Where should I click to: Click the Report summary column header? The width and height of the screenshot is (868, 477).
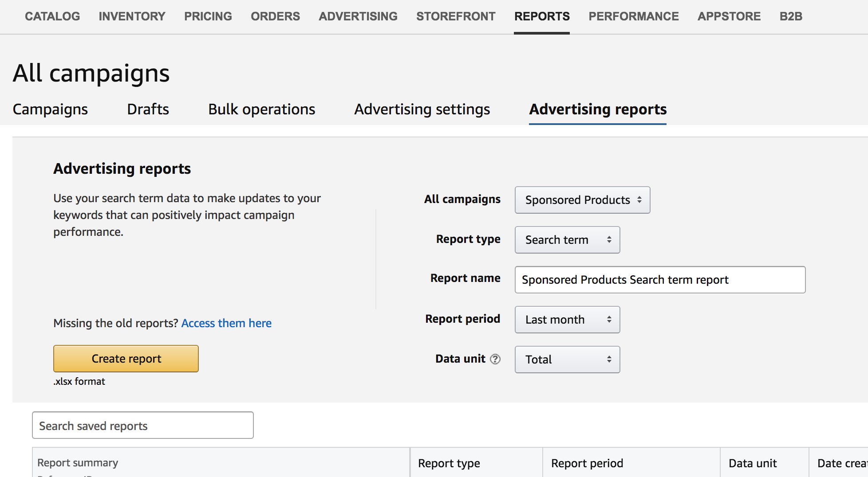tap(78, 463)
